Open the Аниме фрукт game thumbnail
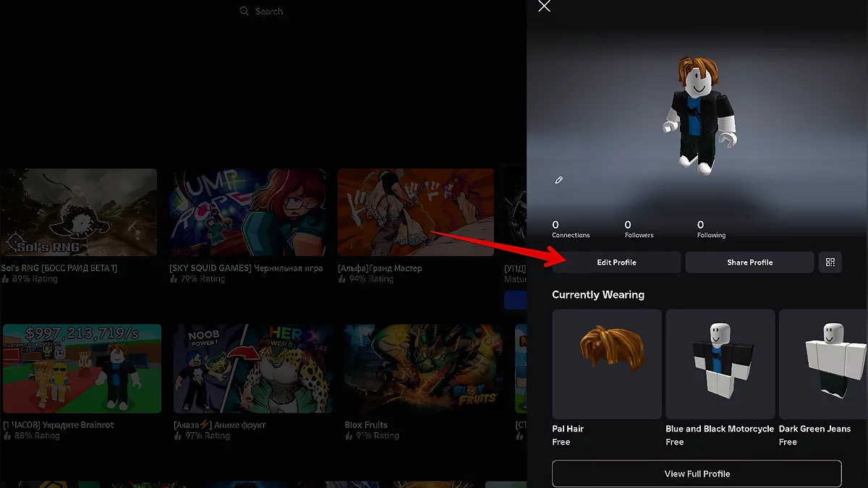This screenshot has height=488, width=868. [x=253, y=369]
